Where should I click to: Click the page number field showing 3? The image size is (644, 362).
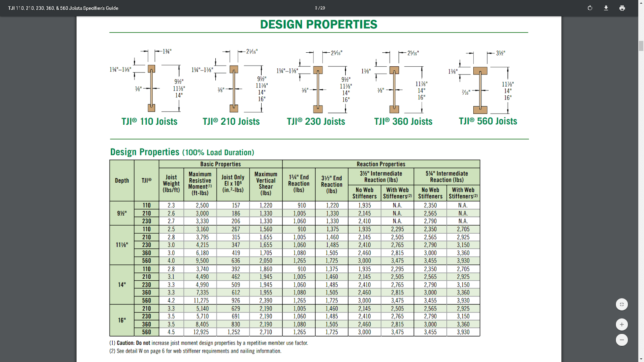pyautogui.click(x=316, y=8)
